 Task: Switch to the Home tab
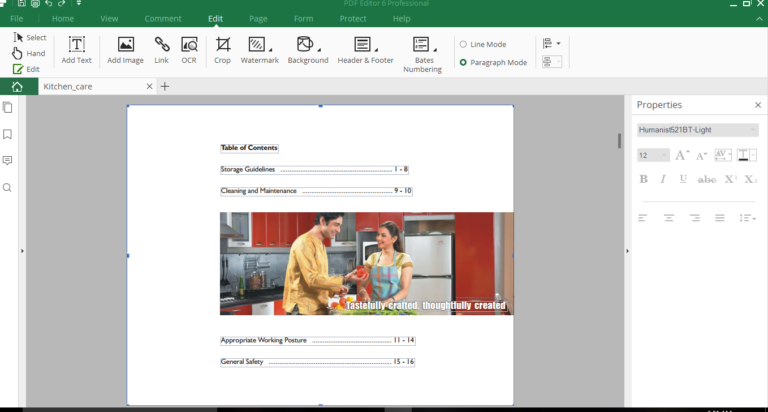(63, 19)
